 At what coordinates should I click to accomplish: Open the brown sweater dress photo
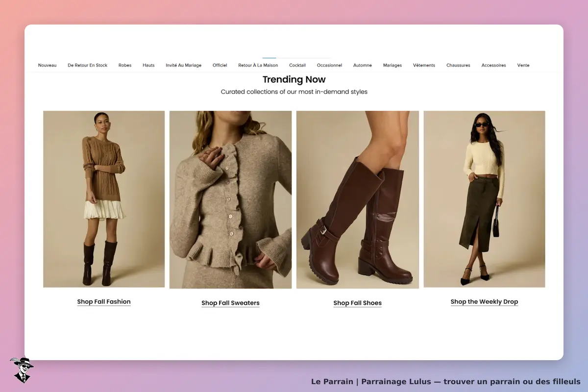[x=104, y=199]
